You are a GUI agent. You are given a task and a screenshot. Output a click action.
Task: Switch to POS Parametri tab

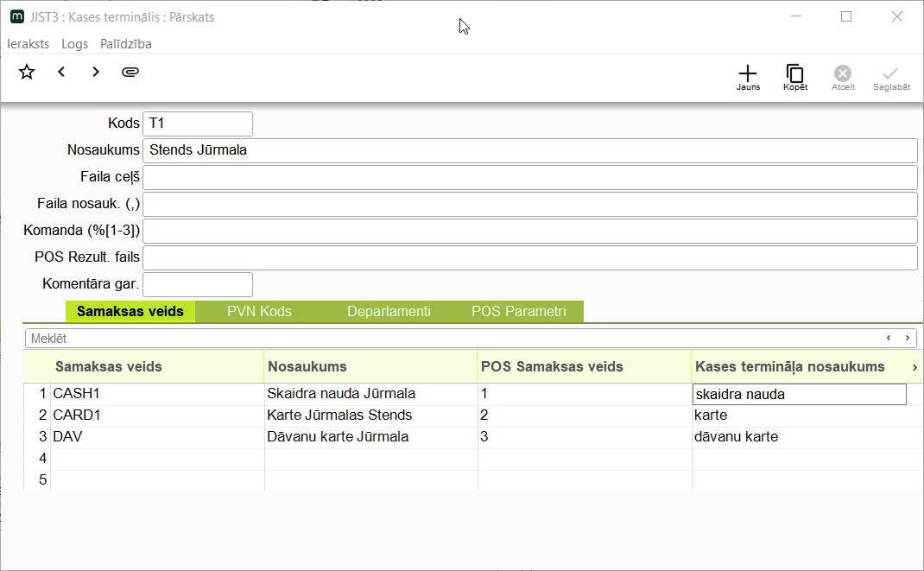[x=519, y=311]
